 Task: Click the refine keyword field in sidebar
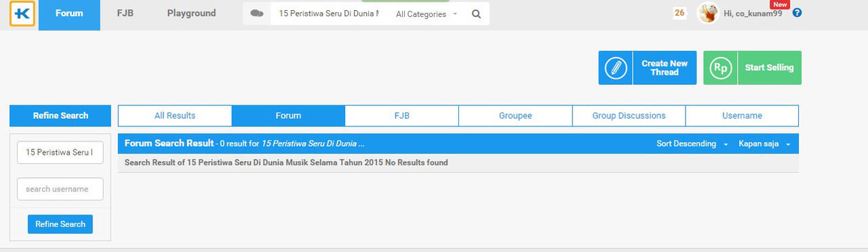(60, 153)
